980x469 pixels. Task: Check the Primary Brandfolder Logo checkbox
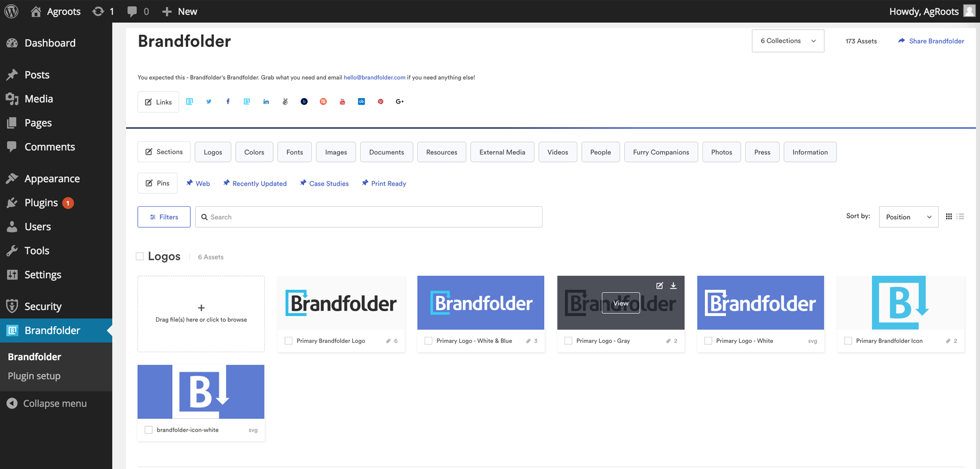[x=288, y=341]
